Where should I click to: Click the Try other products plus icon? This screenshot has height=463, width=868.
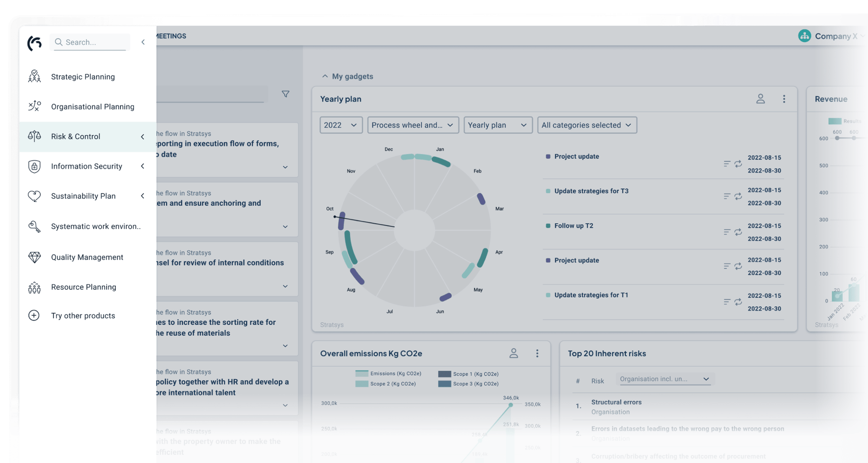(34, 315)
